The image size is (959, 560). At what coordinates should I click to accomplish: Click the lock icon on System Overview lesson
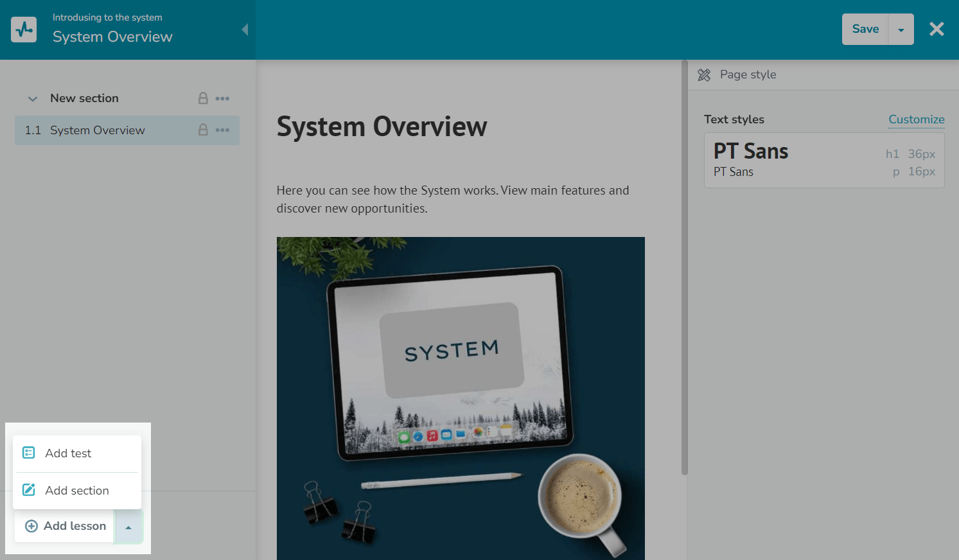point(203,130)
